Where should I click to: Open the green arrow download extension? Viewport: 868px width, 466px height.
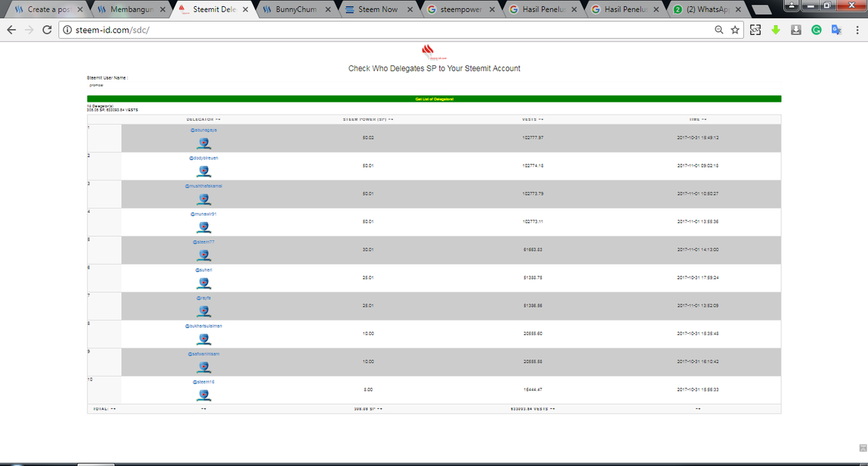[x=776, y=30]
